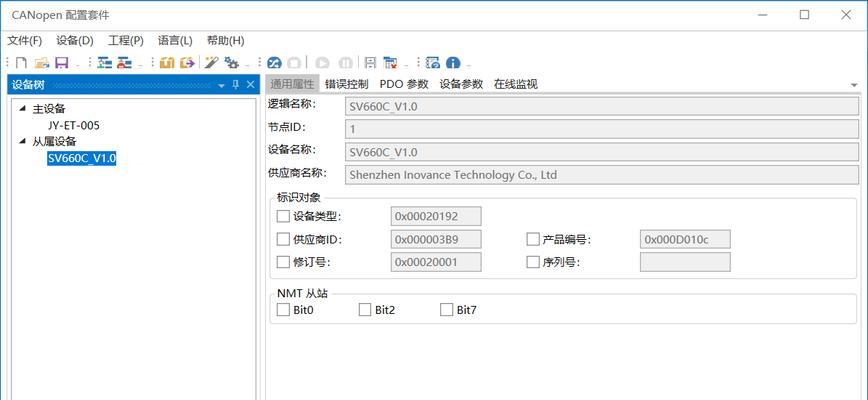Viewport: 868px width, 400px height.
Task: Enable the 设备类型 checkbox
Action: click(283, 216)
